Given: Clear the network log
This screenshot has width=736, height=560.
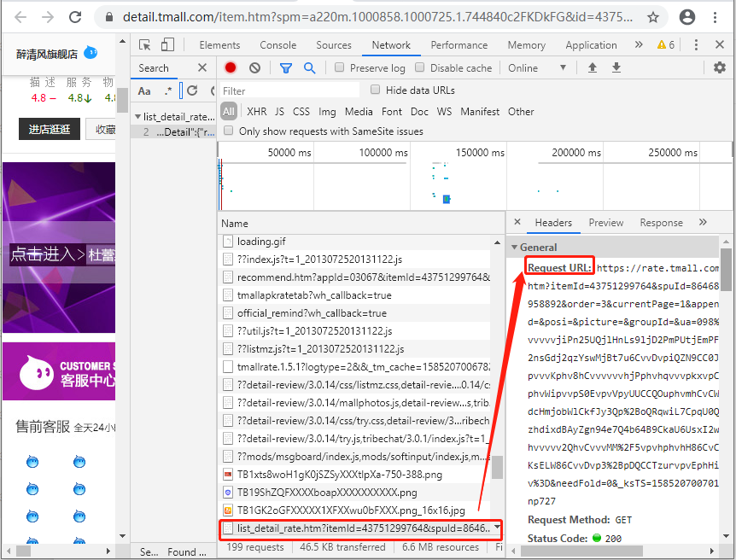Looking at the screenshot, I should (254, 68).
